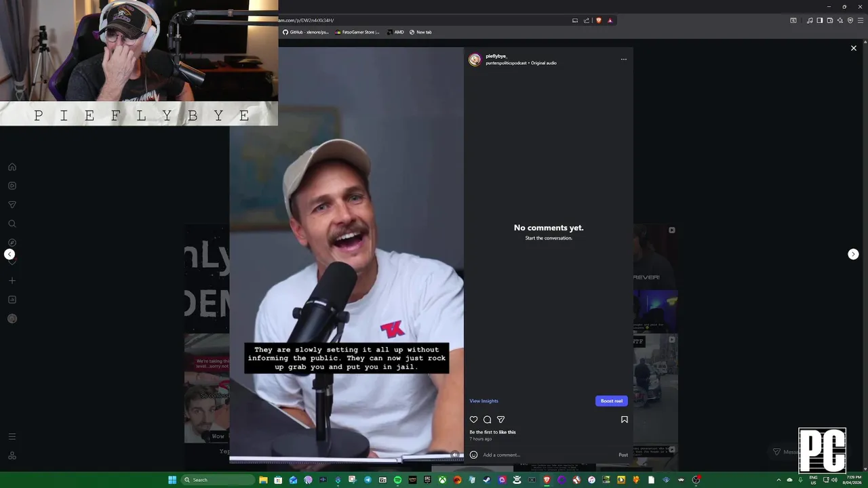Open the View Insights link
868x488 pixels.
(x=484, y=401)
